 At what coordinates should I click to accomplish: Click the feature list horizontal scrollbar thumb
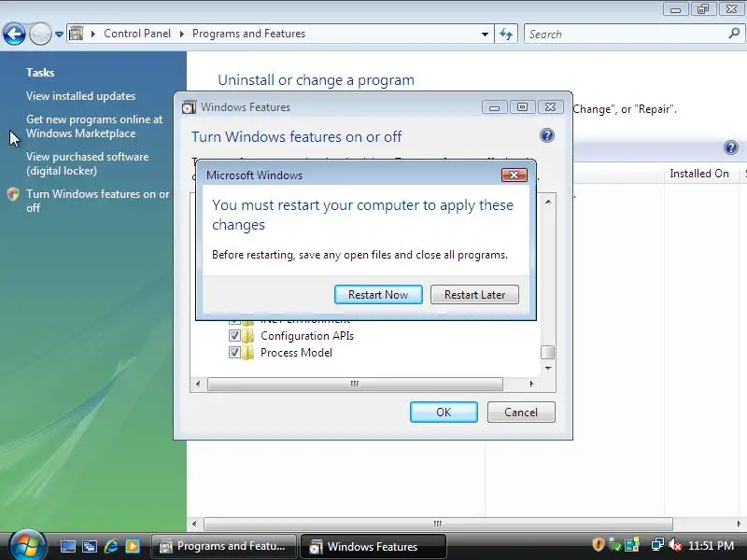point(355,384)
